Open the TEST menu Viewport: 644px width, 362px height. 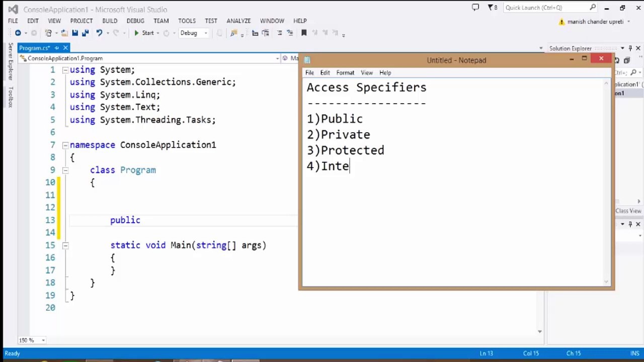point(211,21)
